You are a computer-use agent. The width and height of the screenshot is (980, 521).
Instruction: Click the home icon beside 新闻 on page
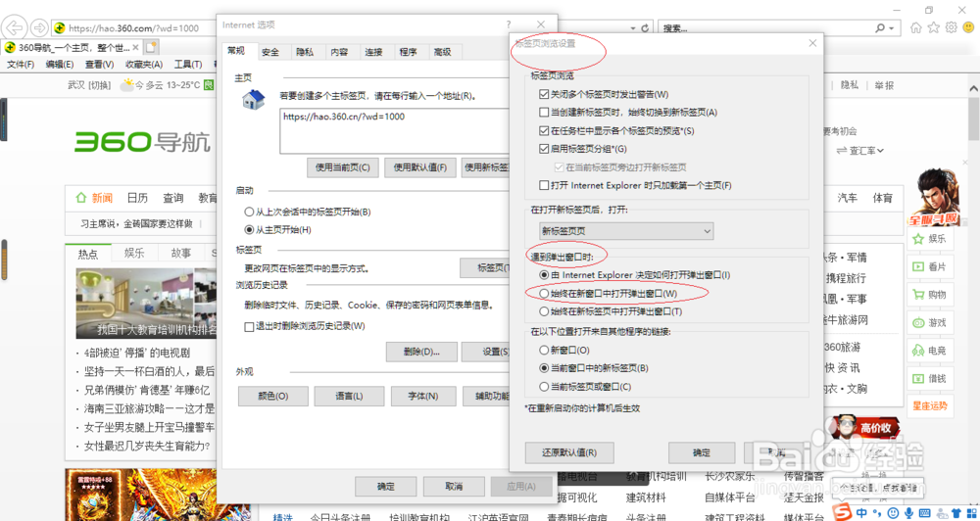(x=80, y=198)
